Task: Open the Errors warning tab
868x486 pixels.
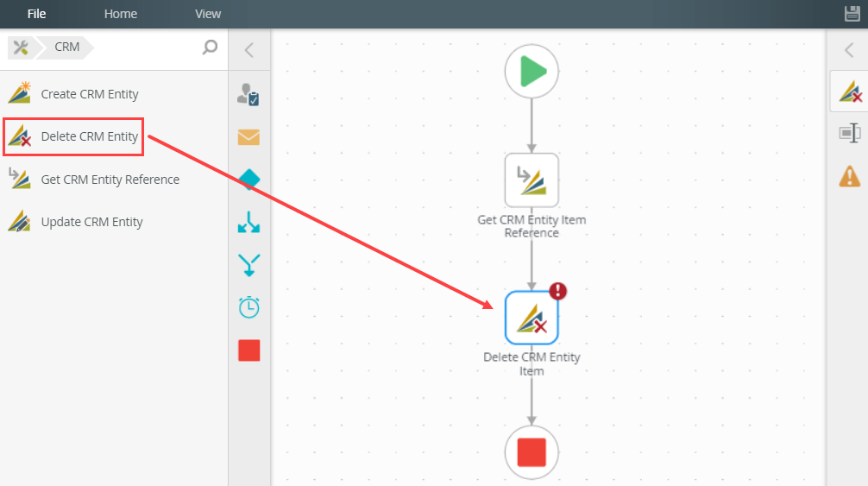Action: pos(850,177)
